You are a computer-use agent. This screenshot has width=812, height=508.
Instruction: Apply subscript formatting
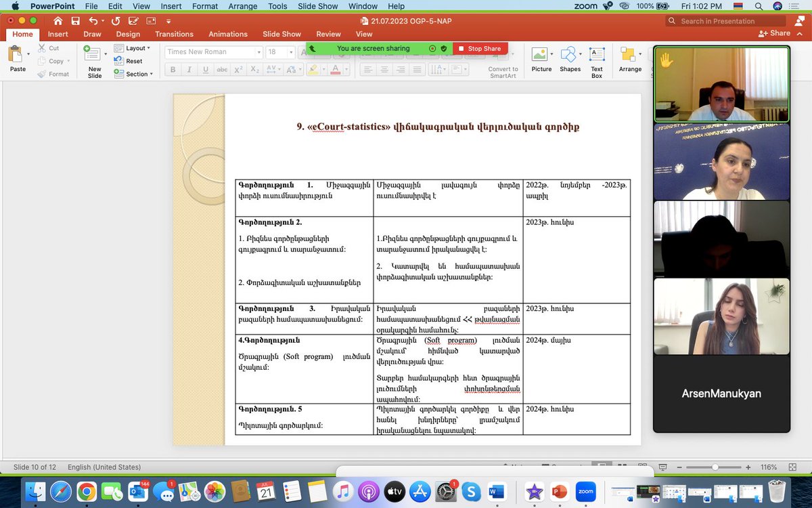(x=254, y=69)
